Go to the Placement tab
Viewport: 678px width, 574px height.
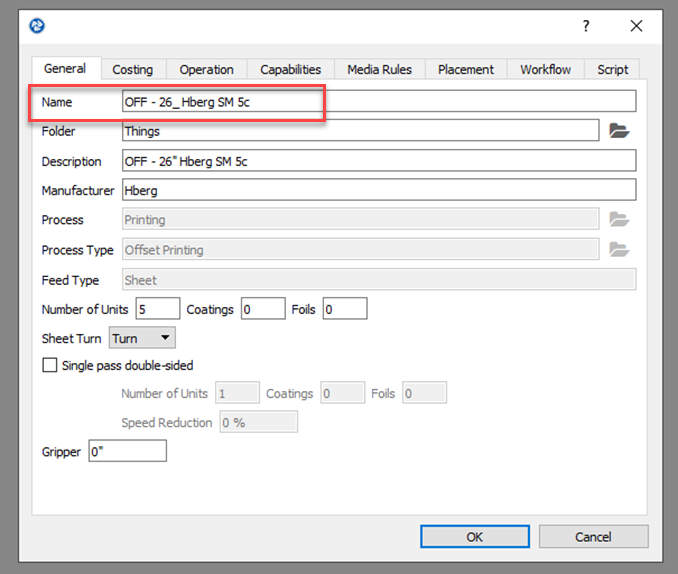click(466, 70)
